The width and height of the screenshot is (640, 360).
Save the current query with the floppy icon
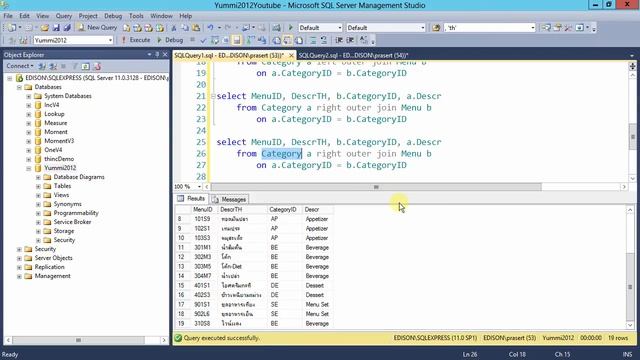coord(56,28)
